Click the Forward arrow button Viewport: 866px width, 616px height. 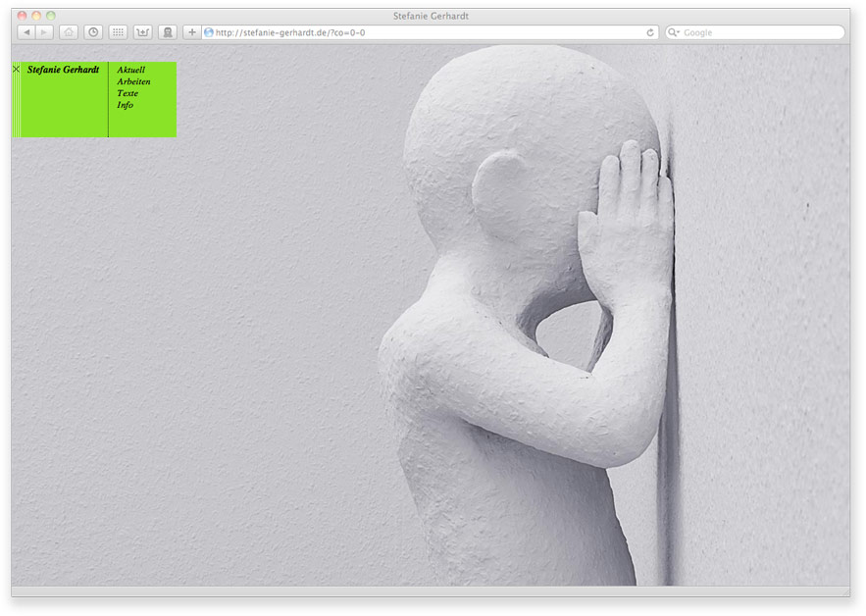point(44,32)
